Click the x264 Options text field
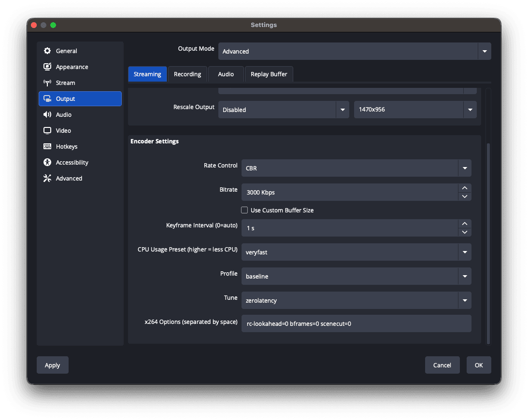528x420 pixels. (x=356, y=323)
